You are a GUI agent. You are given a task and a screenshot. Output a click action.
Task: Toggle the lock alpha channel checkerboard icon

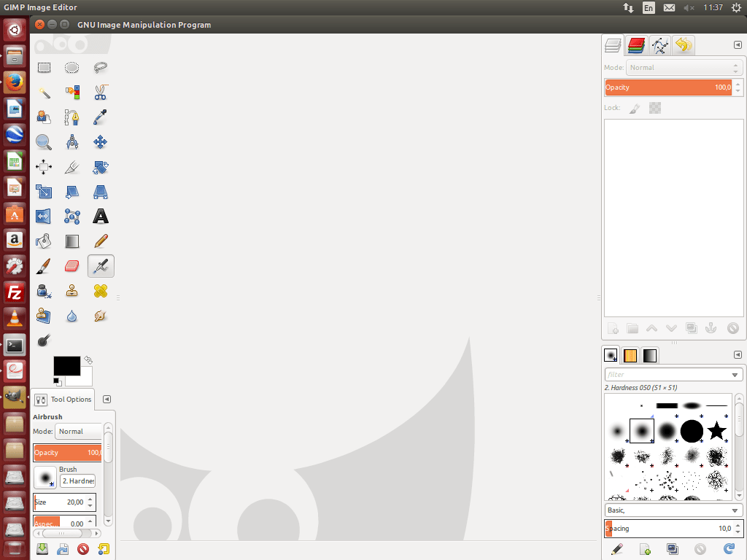point(655,108)
